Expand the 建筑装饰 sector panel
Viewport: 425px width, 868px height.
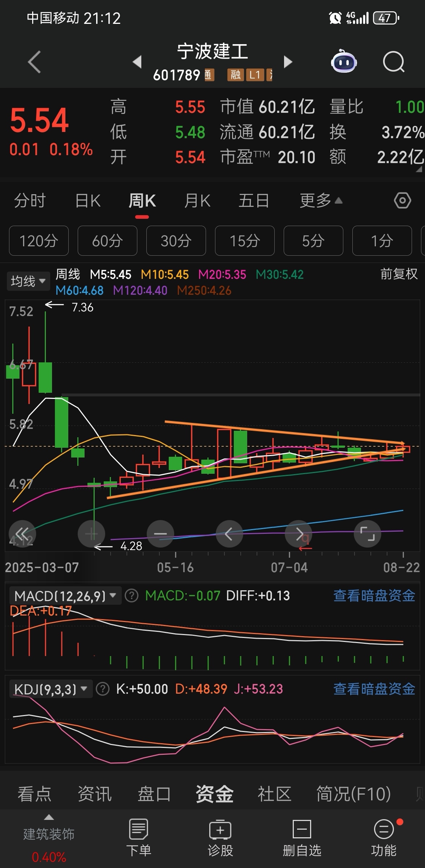(49, 835)
